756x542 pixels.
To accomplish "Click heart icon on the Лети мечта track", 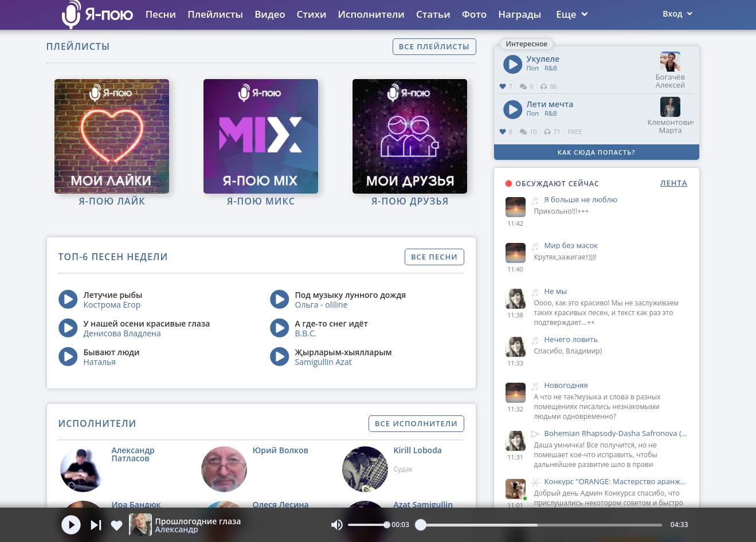I will point(503,132).
